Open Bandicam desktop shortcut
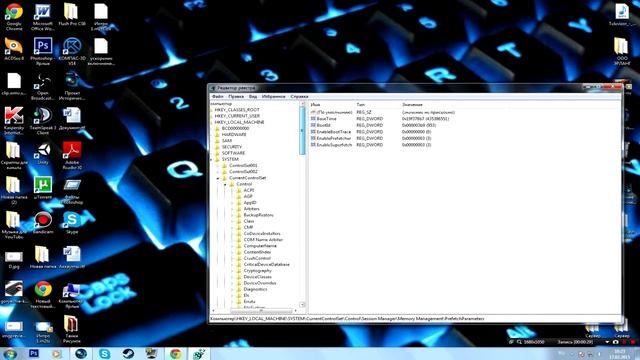Viewport: 640px width, 360px height. click(x=42, y=223)
